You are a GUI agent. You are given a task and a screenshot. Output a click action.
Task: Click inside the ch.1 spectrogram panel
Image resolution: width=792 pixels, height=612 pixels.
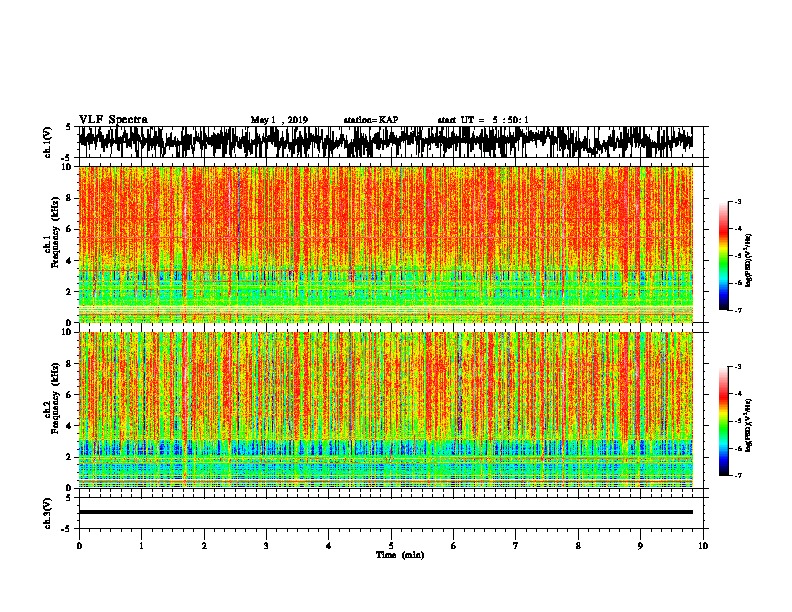(x=385, y=244)
